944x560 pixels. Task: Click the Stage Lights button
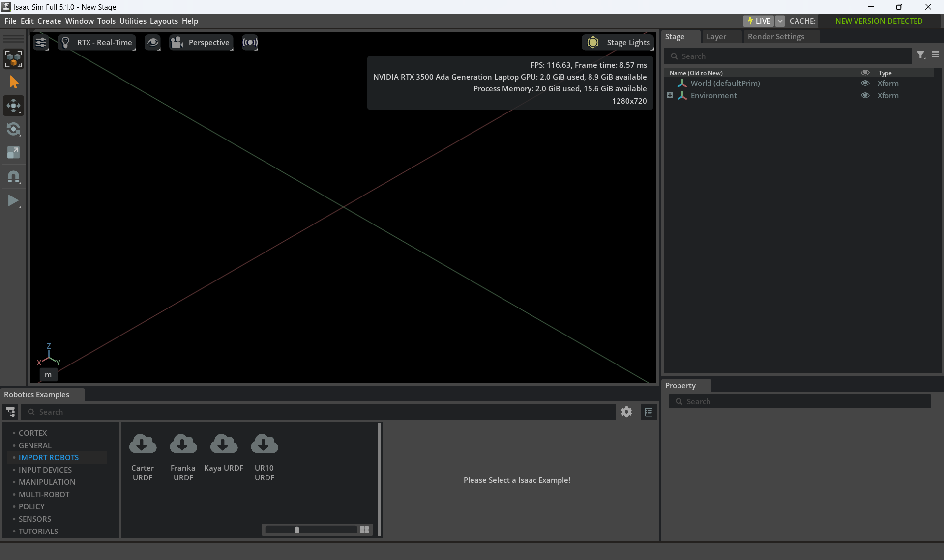[619, 43]
